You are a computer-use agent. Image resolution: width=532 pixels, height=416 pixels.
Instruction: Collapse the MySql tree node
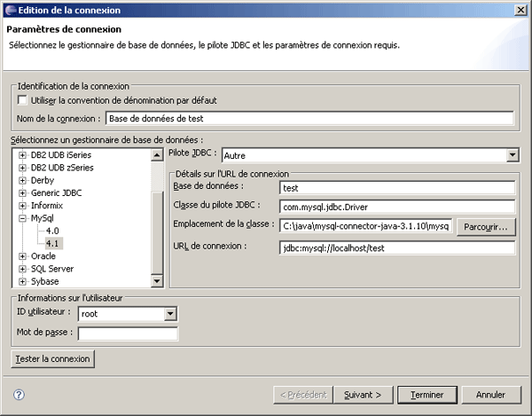click(x=22, y=217)
